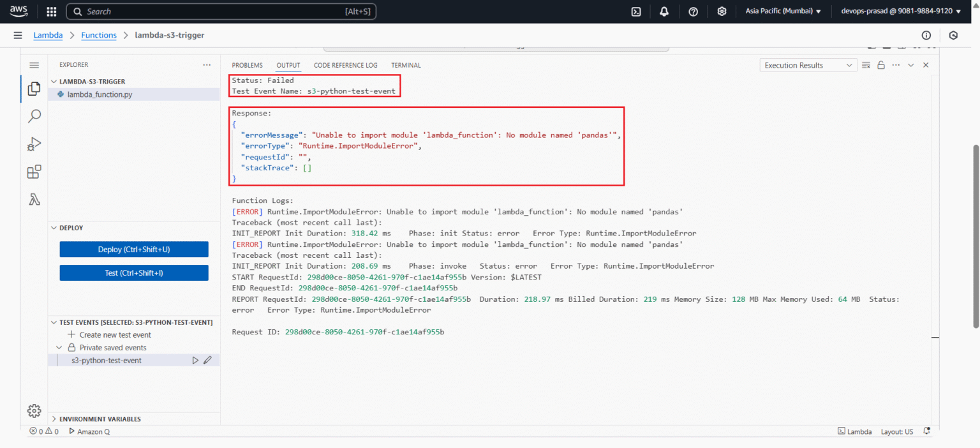980x448 pixels.
Task: Clear the execution output with the clear icon
Action: click(x=866, y=64)
